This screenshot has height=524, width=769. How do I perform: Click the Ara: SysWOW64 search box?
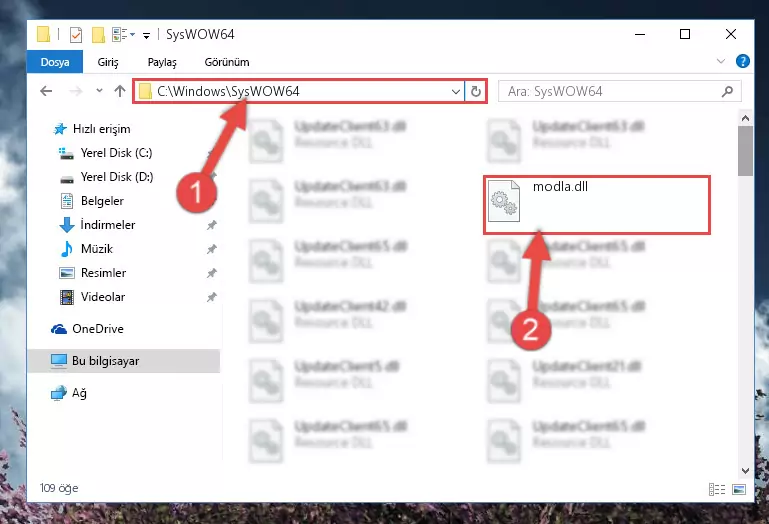[619, 91]
